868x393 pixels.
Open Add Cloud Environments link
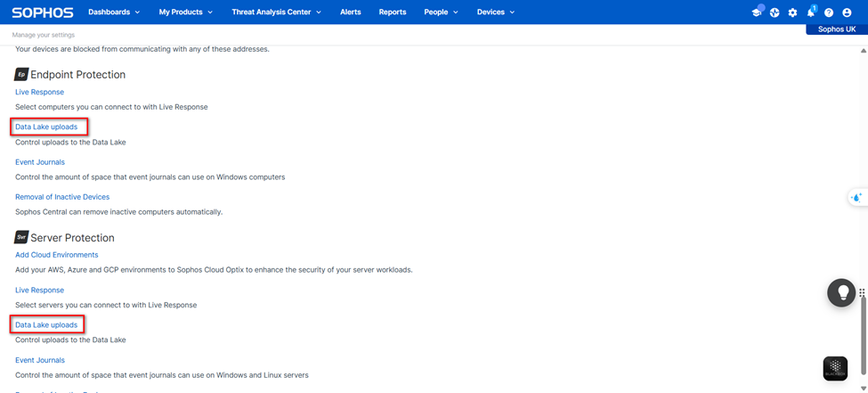click(x=57, y=255)
